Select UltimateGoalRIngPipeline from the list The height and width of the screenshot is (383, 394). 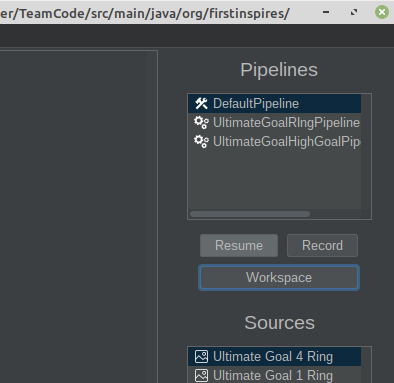(x=274, y=122)
